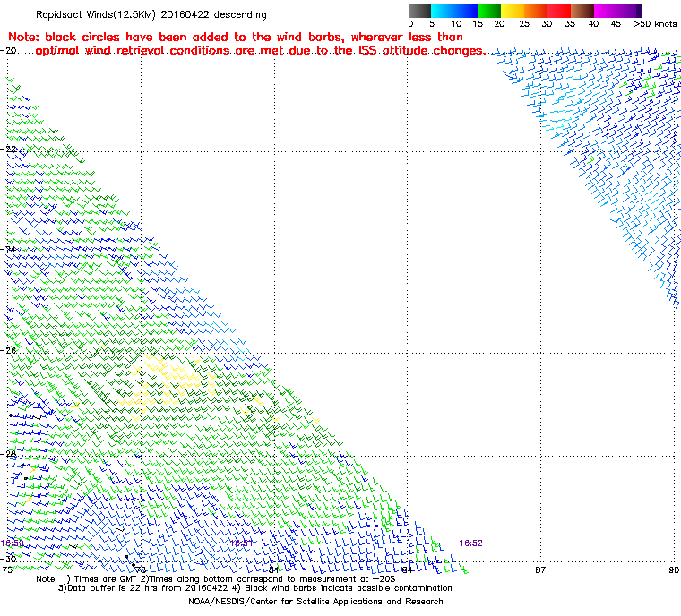The height and width of the screenshot is (616, 681).
Task: Click the '-30' latitude axis label
Action: click(8, 559)
